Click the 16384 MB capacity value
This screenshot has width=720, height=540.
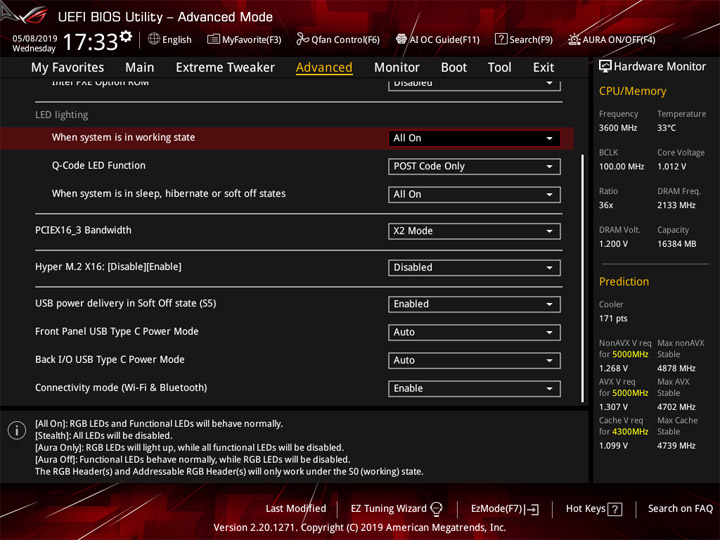[676, 244]
